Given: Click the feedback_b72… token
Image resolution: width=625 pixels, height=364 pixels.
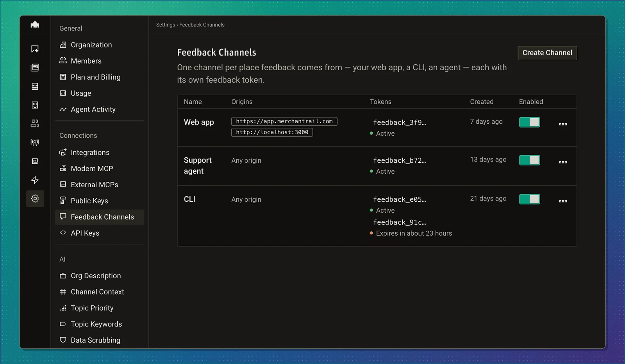Looking at the screenshot, I should point(400,160).
